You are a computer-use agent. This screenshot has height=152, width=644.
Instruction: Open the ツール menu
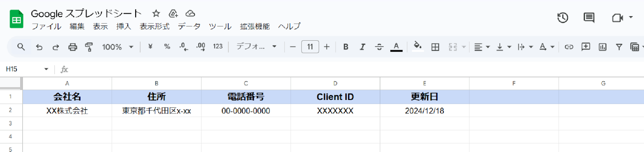point(220,27)
